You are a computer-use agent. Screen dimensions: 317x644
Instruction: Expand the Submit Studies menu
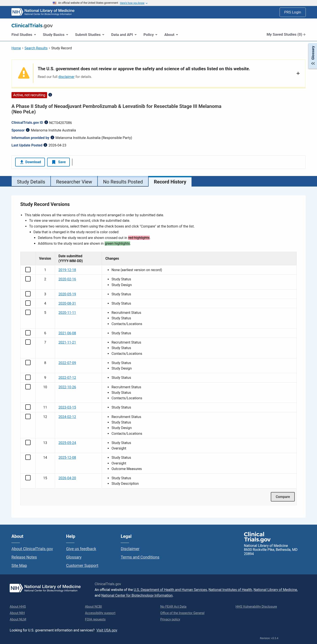pos(90,35)
